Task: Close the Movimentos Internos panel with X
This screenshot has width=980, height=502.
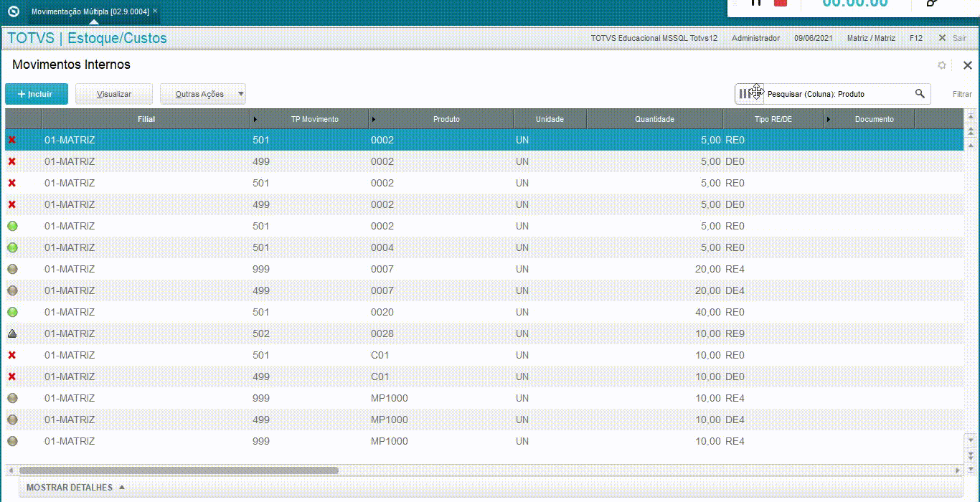Action: [968, 65]
